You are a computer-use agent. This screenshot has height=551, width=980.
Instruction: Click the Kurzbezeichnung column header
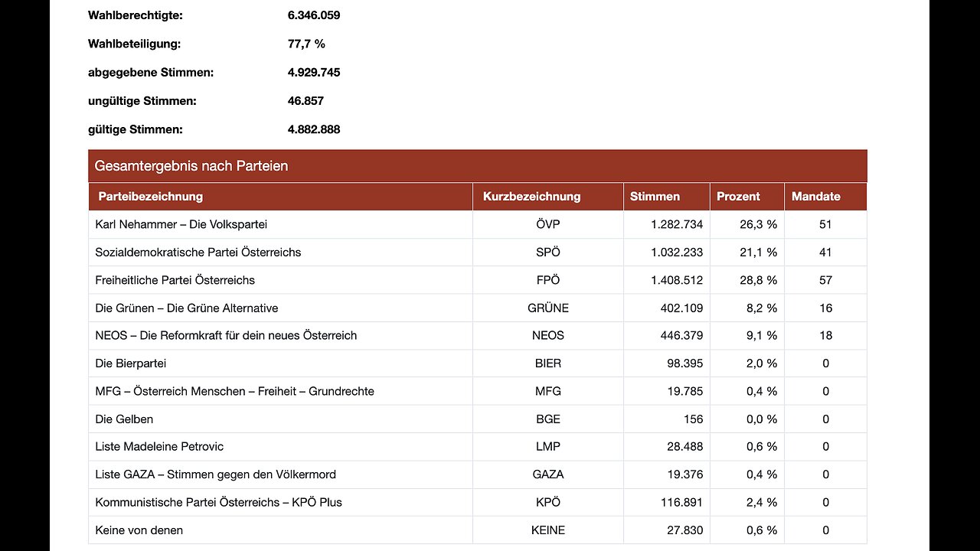pos(548,197)
